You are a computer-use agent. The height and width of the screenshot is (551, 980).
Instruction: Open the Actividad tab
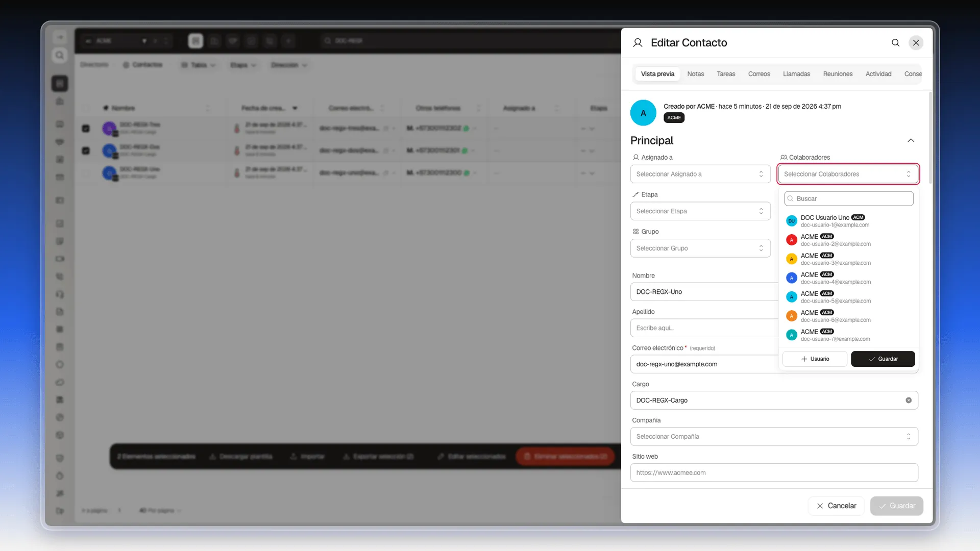[878, 74]
